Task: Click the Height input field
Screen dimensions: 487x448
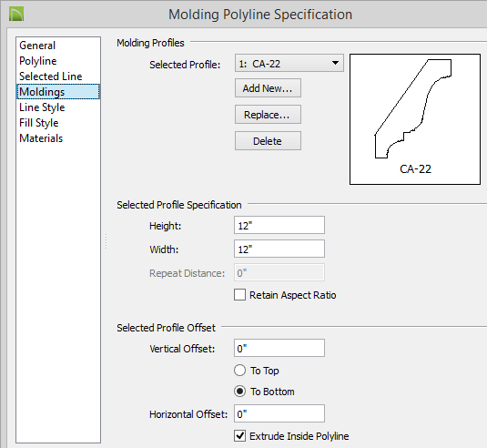Action: tap(279, 225)
